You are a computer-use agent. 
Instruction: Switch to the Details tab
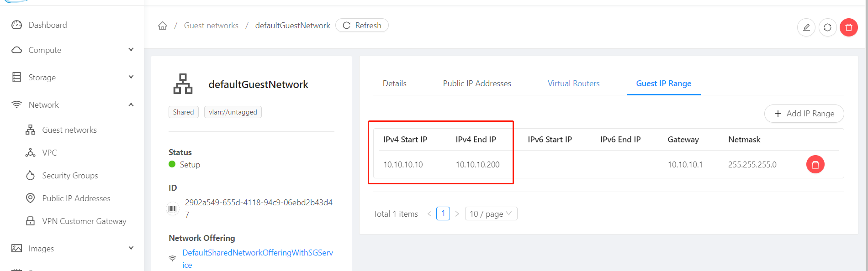394,83
